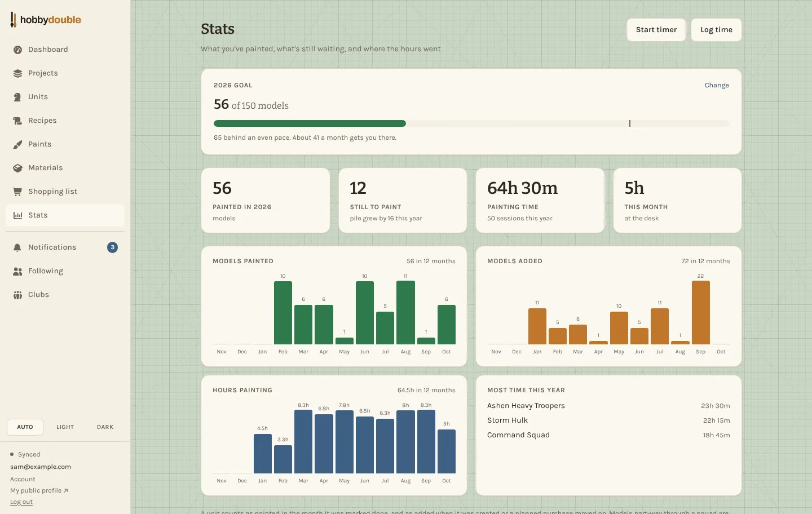Viewport: 812px width, 514px height.
Task: Click the Notifications bell icon
Action: click(x=17, y=247)
